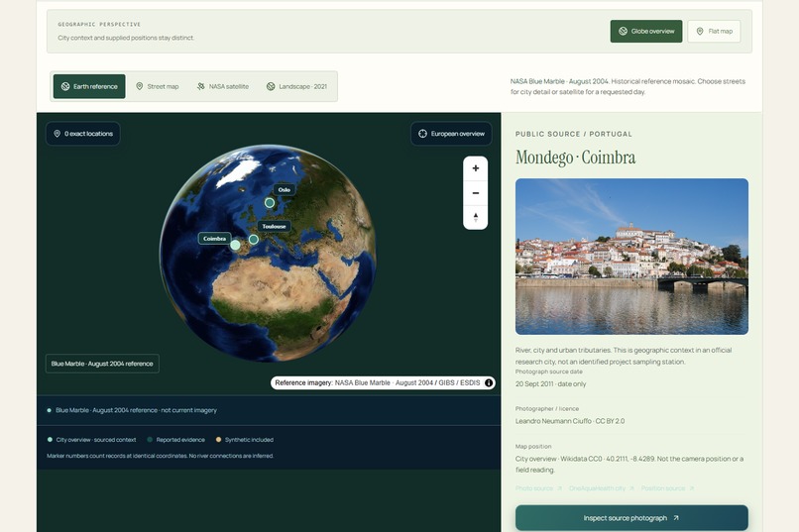Click the Toulouse city marker dot
Viewport: 799px width, 532px height.
click(x=253, y=239)
